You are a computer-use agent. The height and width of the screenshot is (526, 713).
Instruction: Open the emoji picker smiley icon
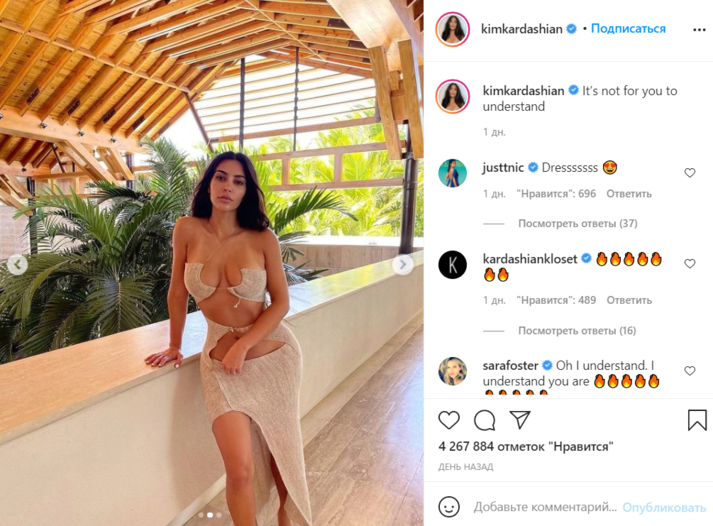coord(449,506)
